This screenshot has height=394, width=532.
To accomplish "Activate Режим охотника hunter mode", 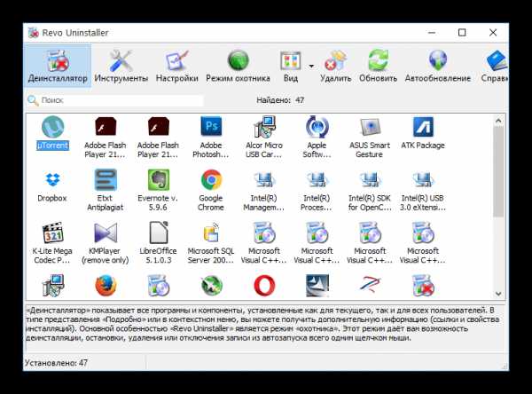I will pos(238,66).
